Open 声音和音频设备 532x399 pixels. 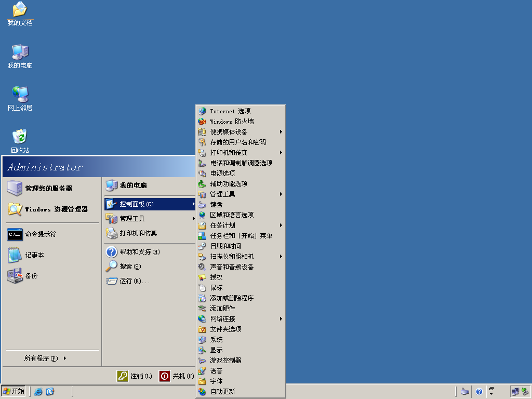click(241, 267)
